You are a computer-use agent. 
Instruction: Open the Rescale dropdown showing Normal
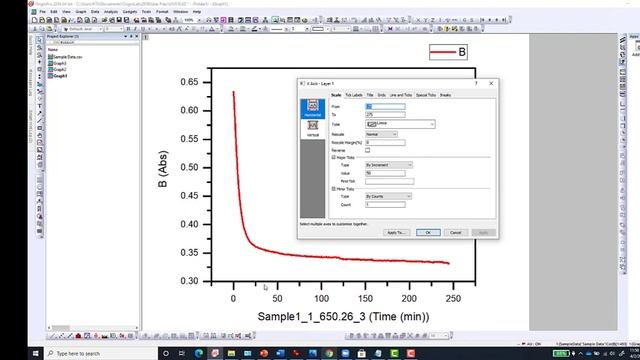click(x=381, y=134)
